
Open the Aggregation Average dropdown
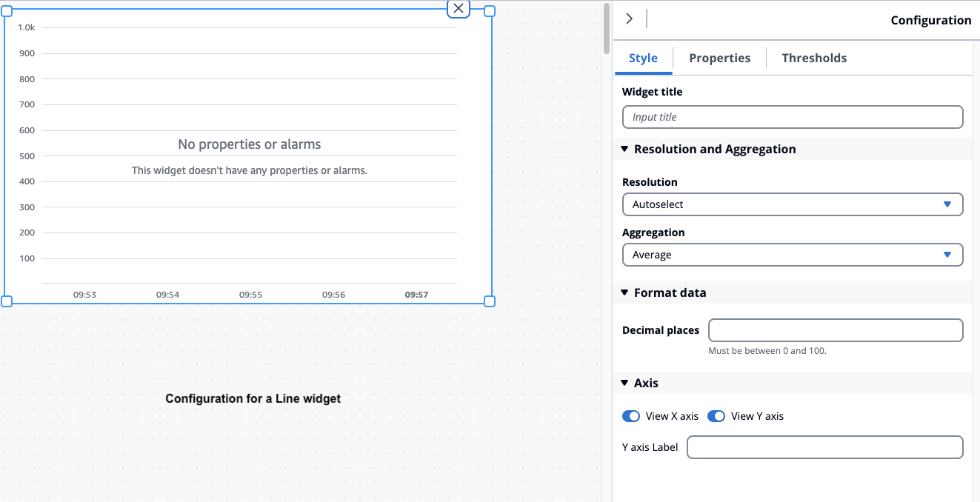[792, 255]
